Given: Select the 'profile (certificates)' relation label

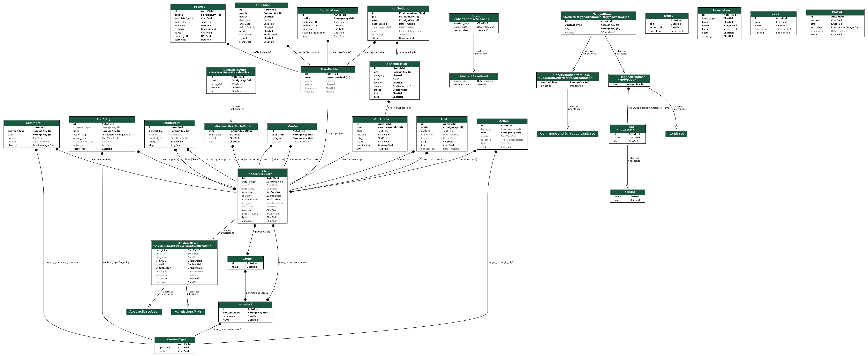Looking at the screenshot, I should (340, 53).
